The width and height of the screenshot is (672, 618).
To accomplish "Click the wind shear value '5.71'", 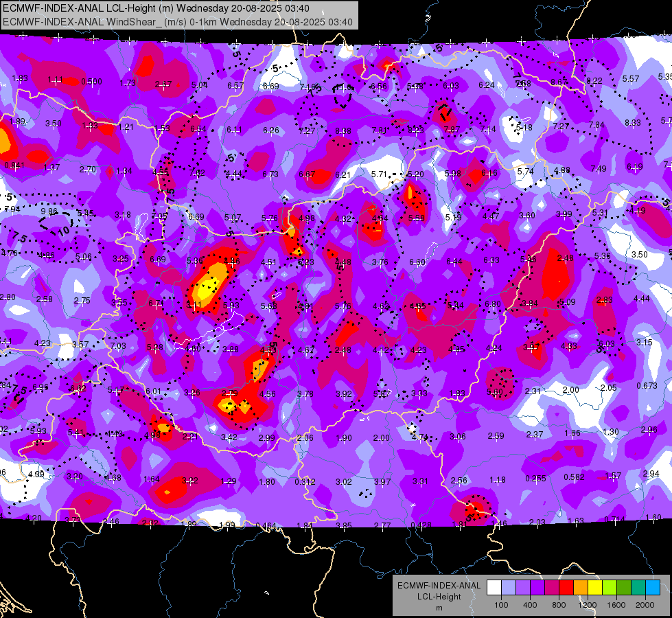I will [379, 174].
